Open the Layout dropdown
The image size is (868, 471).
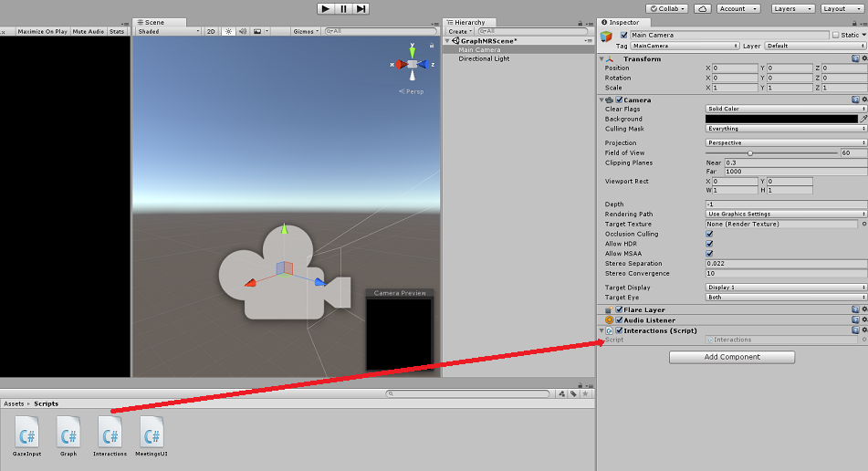pyautogui.click(x=842, y=9)
